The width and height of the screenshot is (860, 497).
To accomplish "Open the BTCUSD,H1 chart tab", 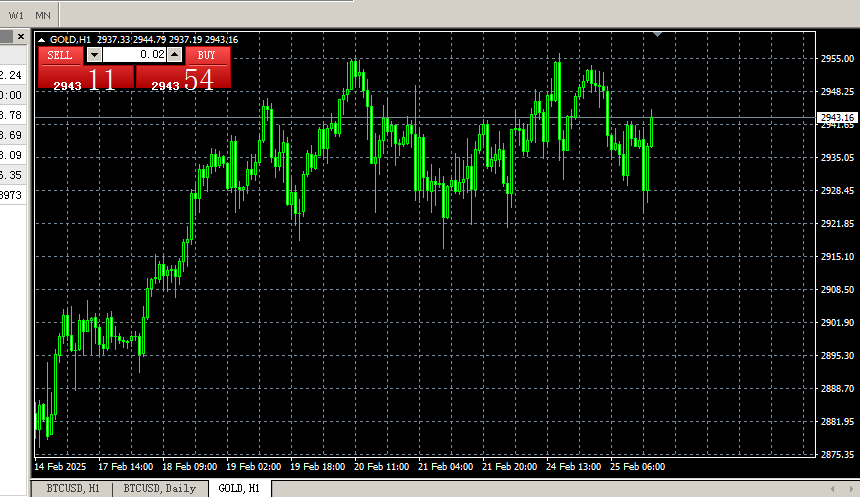I will point(72,488).
